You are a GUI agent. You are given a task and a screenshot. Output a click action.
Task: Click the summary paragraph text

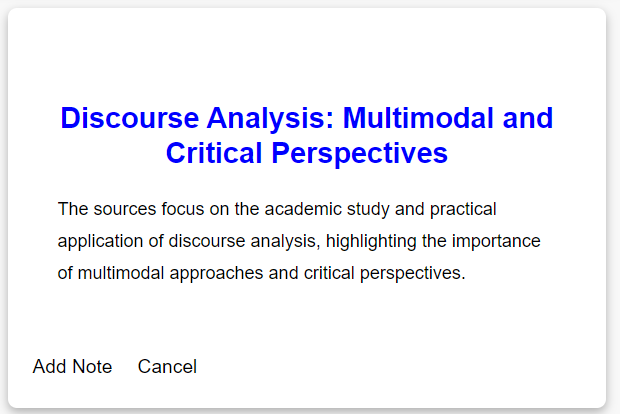pyautogui.click(x=299, y=241)
